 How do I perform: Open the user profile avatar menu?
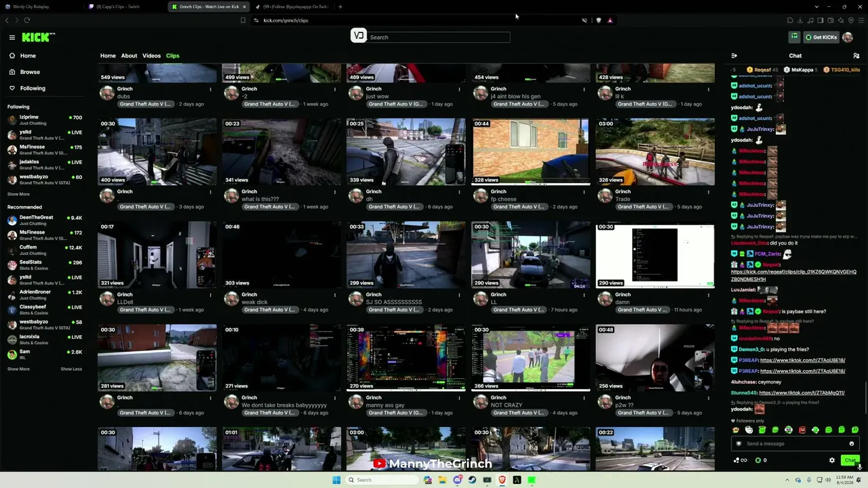coord(848,37)
